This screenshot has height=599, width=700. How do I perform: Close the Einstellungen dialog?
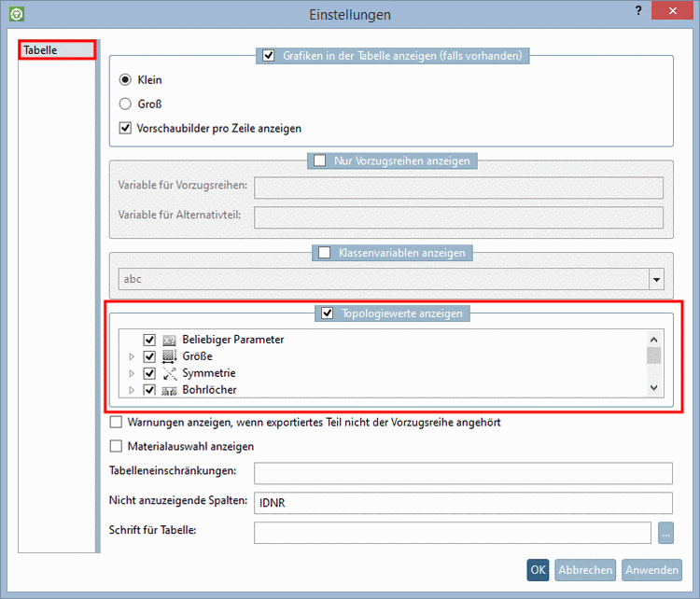672,10
